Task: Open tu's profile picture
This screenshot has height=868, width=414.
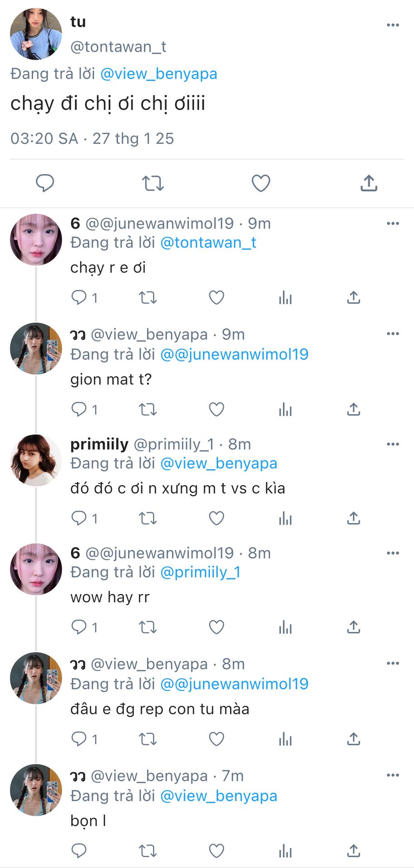Action: pos(36,34)
